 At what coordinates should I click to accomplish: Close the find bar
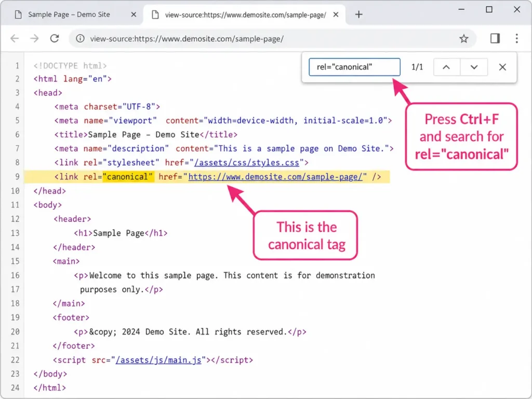click(502, 67)
